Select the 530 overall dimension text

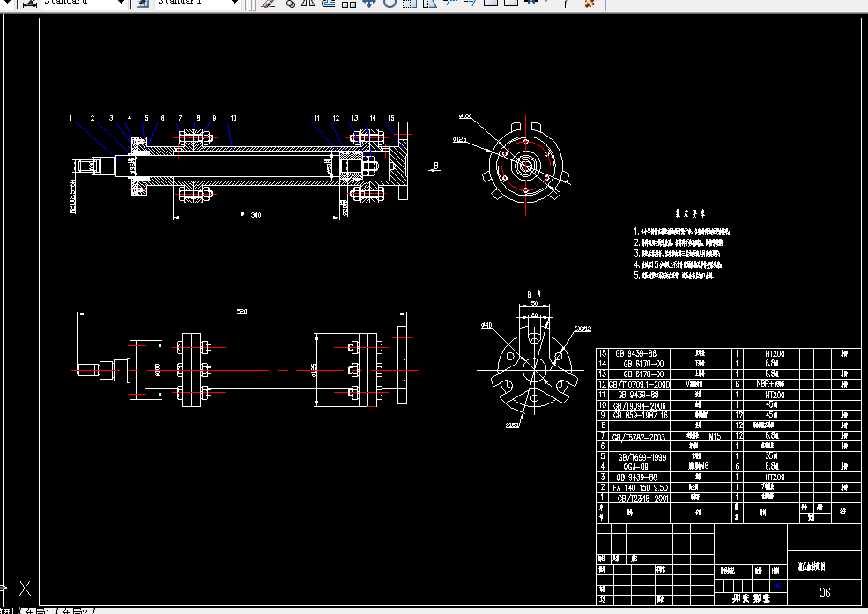pos(242,312)
